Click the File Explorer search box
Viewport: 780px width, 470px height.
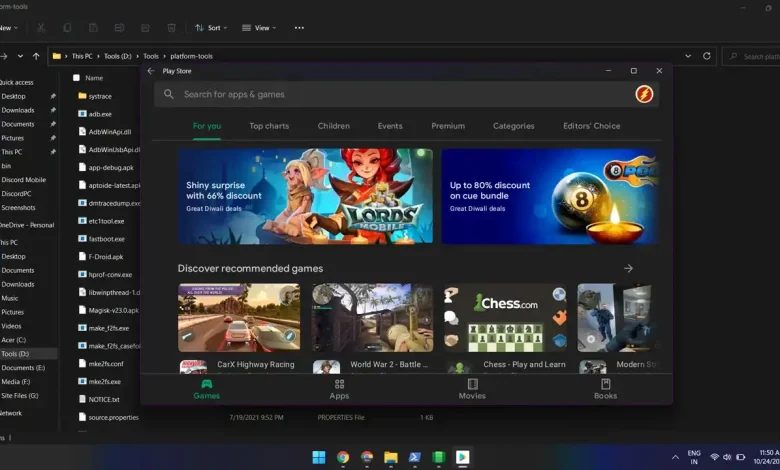(x=751, y=57)
